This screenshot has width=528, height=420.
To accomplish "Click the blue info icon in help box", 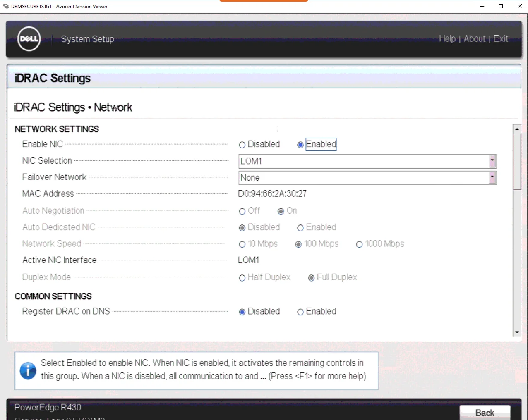I will (x=28, y=370).
